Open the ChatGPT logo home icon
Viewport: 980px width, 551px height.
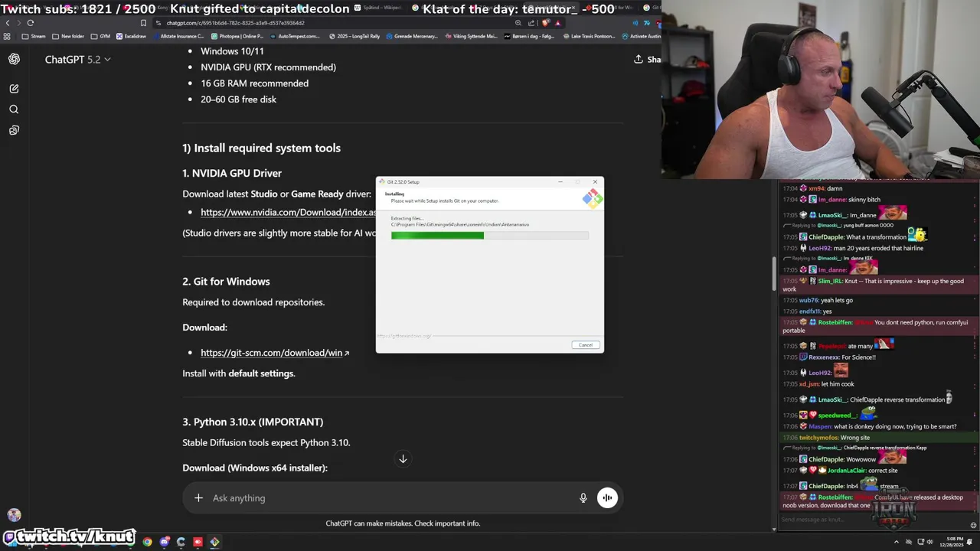tap(14, 59)
